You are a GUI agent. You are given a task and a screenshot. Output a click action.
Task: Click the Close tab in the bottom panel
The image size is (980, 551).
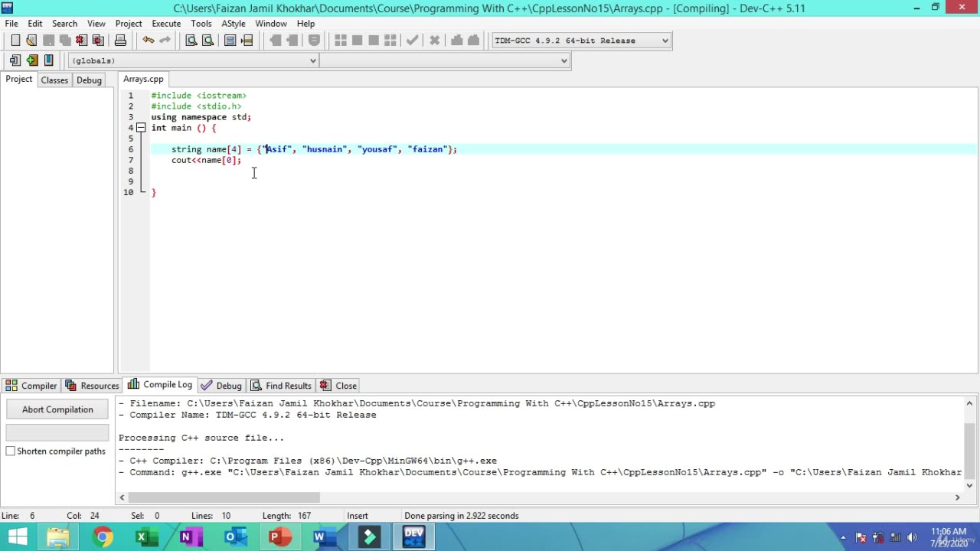tap(338, 386)
